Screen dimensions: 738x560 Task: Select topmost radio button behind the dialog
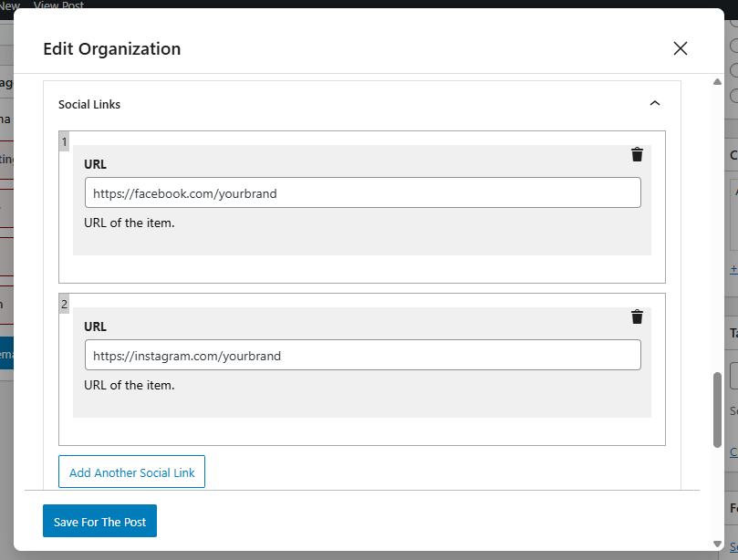point(734,22)
